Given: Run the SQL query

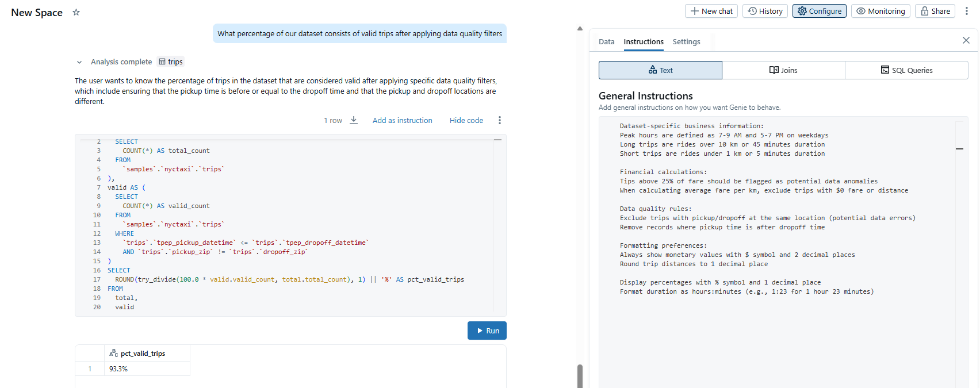Looking at the screenshot, I should pyautogui.click(x=487, y=331).
